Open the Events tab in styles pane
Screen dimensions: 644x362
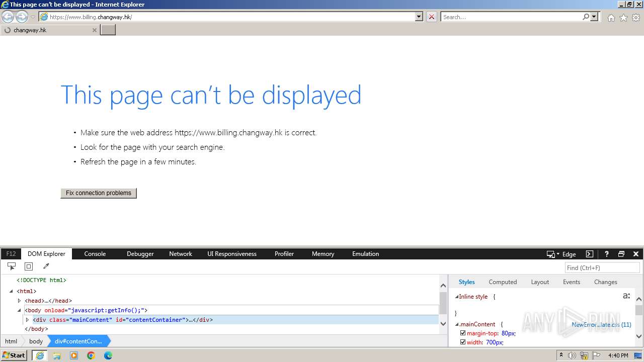tap(572, 282)
